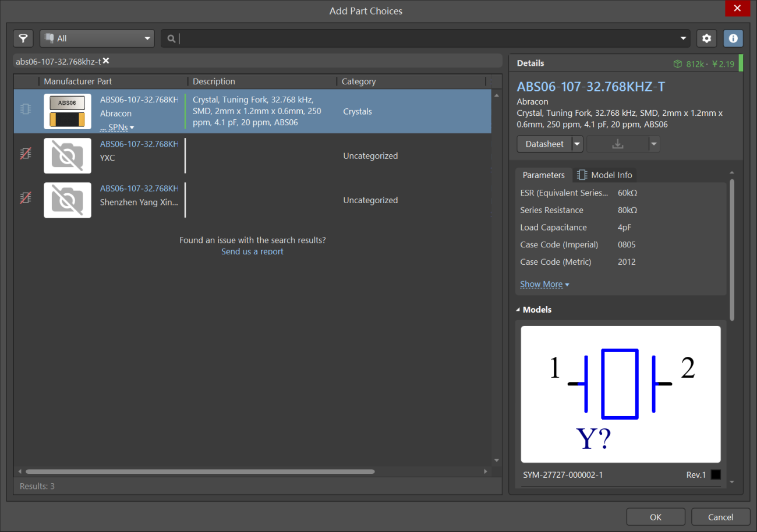Select the YXC missing image thumbnail

68,155
